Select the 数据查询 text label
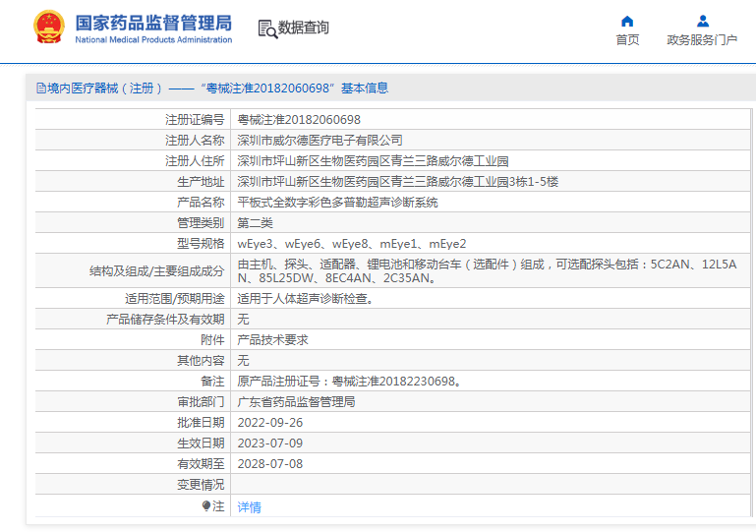 point(304,29)
